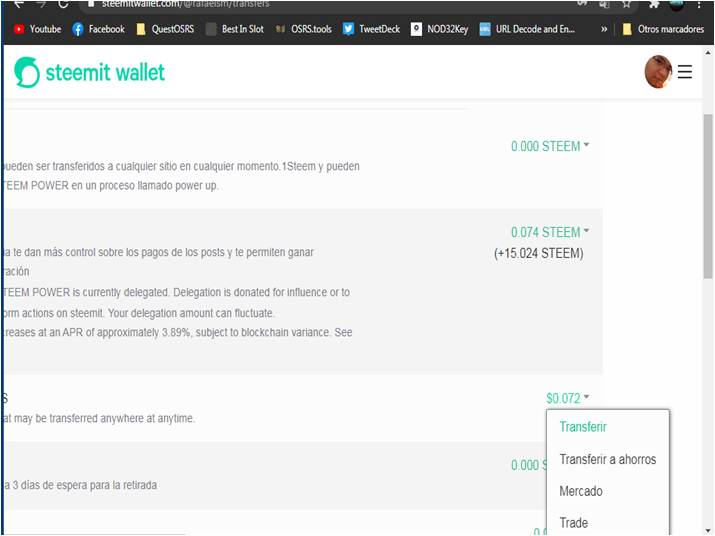This screenshot has height=536, width=715.
Task: Click the steemit wallet logo
Action: point(89,72)
